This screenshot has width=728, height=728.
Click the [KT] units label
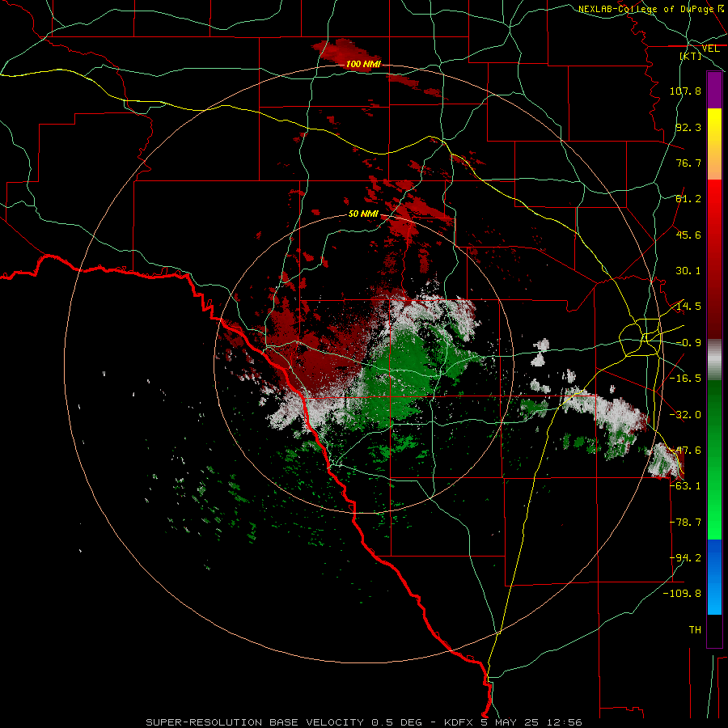(691, 56)
